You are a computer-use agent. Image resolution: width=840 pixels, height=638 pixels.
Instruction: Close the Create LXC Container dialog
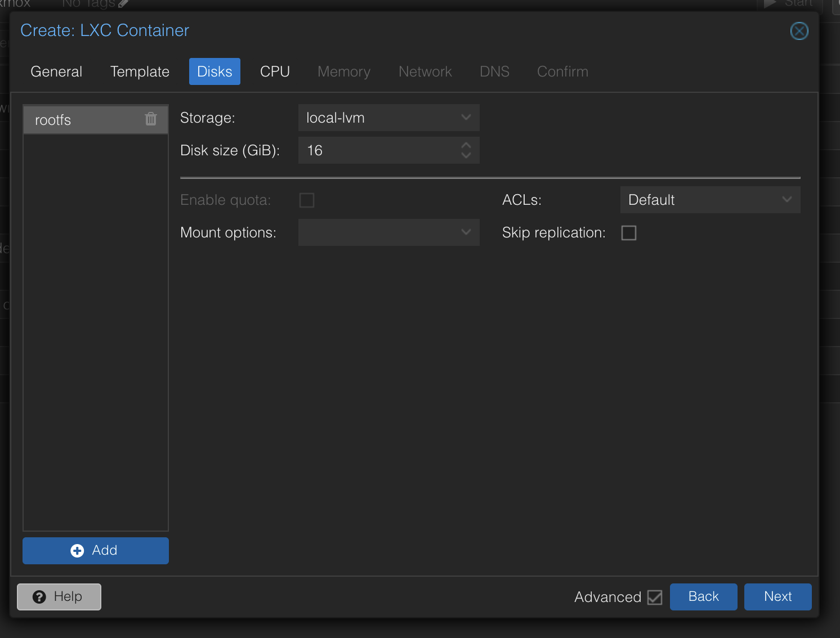(x=799, y=31)
